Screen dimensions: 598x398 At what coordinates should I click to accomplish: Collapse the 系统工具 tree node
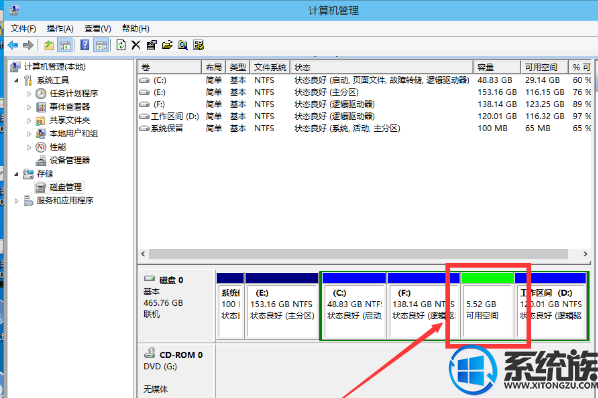click(x=16, y=80)
